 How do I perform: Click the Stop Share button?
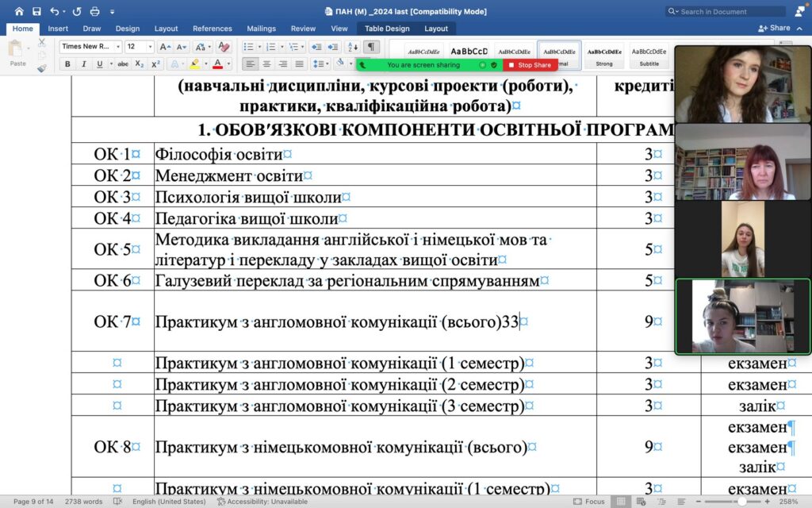pyautogui.click(x=530, y=65)
